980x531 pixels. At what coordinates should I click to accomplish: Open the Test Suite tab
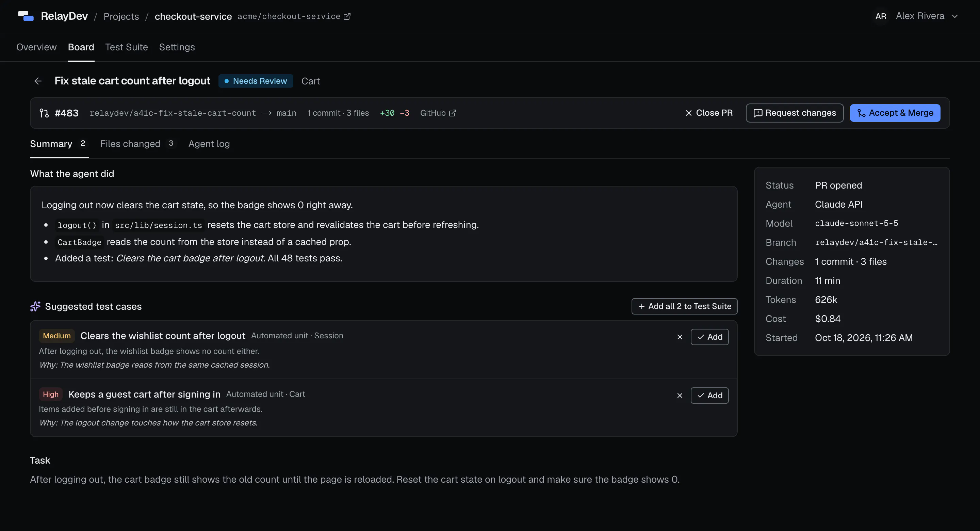click(x=127, y=47)
